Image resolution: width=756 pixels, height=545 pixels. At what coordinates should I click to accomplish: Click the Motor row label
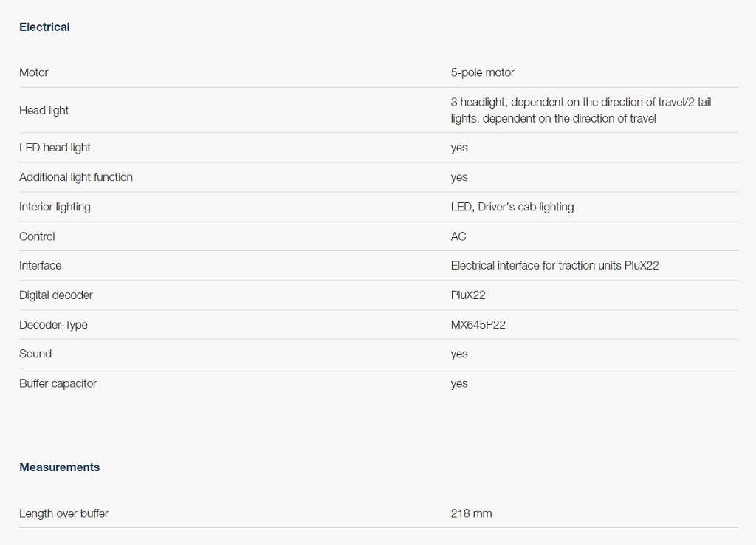(x=34, y=72)
